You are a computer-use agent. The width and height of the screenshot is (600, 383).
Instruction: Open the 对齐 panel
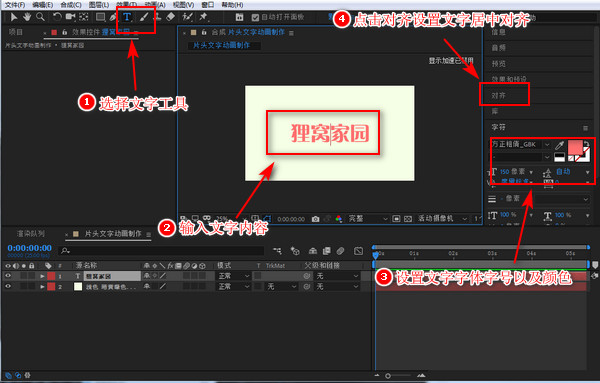point(499,95)
